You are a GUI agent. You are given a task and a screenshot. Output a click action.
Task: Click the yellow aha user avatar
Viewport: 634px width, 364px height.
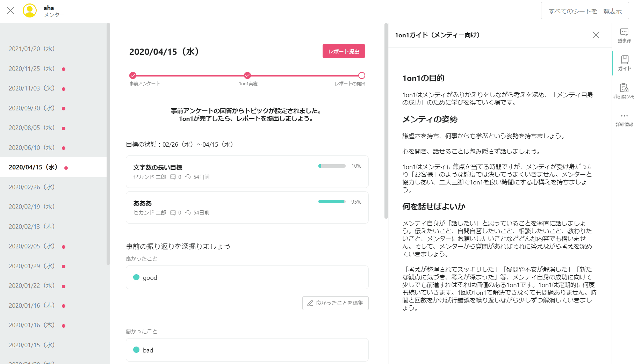pos(30,10)
